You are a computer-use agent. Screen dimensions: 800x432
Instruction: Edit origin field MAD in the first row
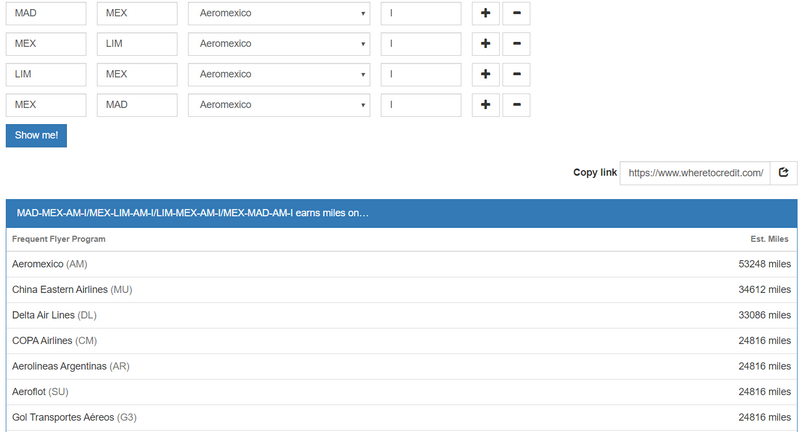pos(46,13)
